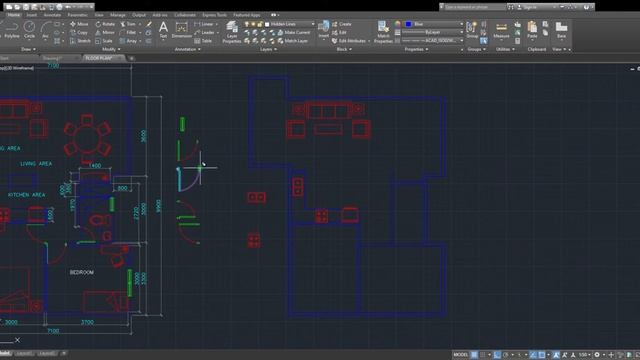This screenshot has height=360, width=640.
Task: Click the Fillet tool
Action: pyautogui.click(x=128, y=32)
